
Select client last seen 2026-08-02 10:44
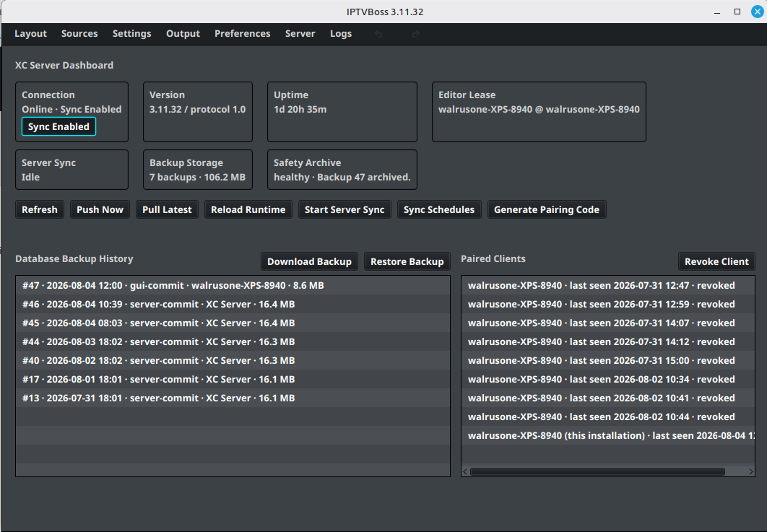click(x=608, y=417)
